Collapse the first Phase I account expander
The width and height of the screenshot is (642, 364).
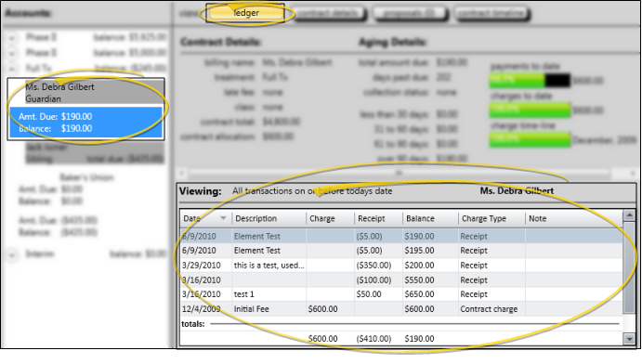(12, 38)
